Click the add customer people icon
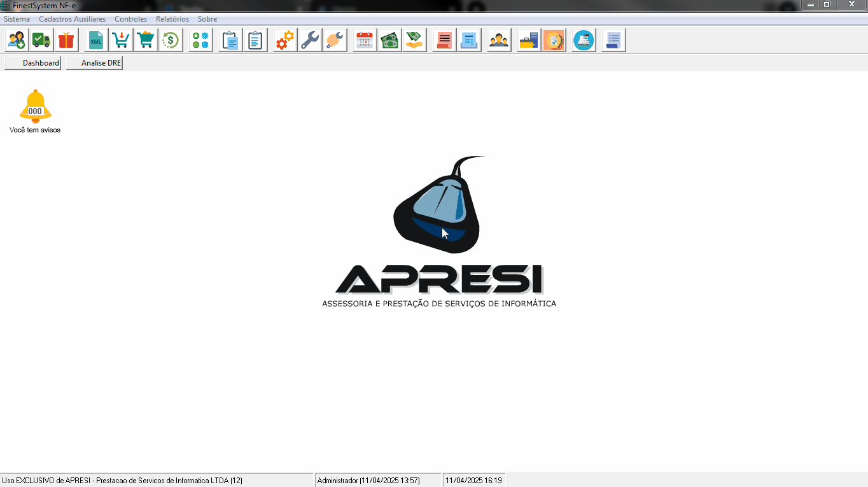Screen dimensions: 868x487 coord(17,40)
